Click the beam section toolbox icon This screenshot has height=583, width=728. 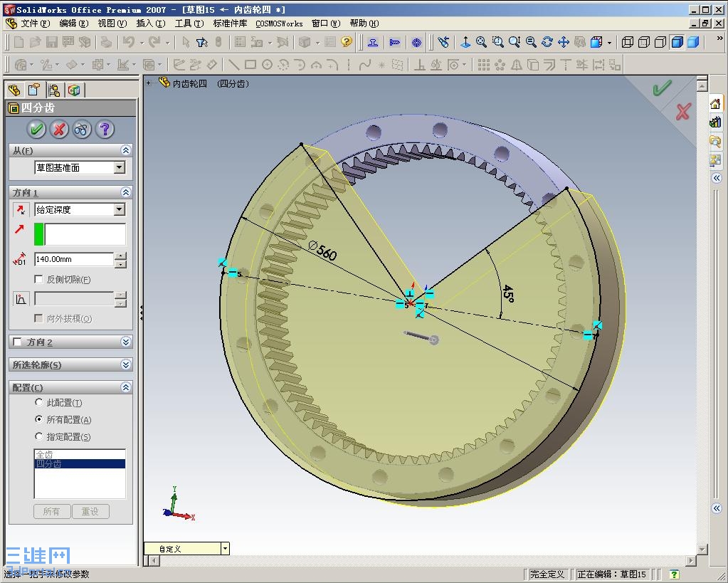(372, 43)
